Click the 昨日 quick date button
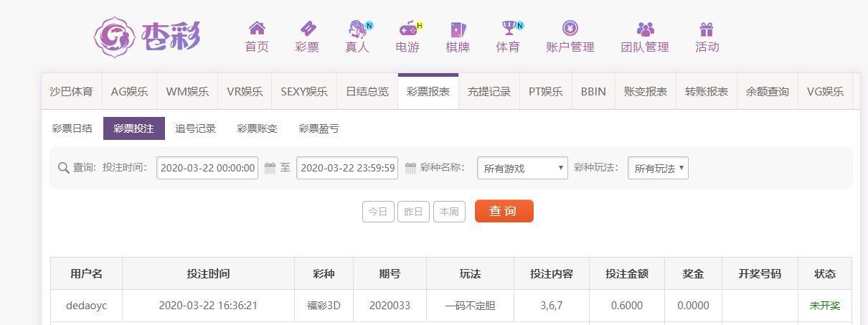The width and height of the screenshot is (868, 325). pos(413,212)
